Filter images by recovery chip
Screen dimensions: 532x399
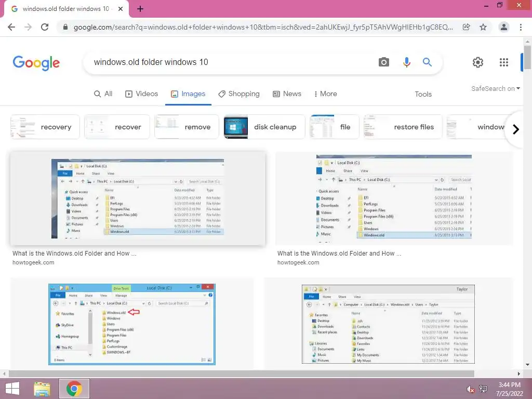[45, 127]
